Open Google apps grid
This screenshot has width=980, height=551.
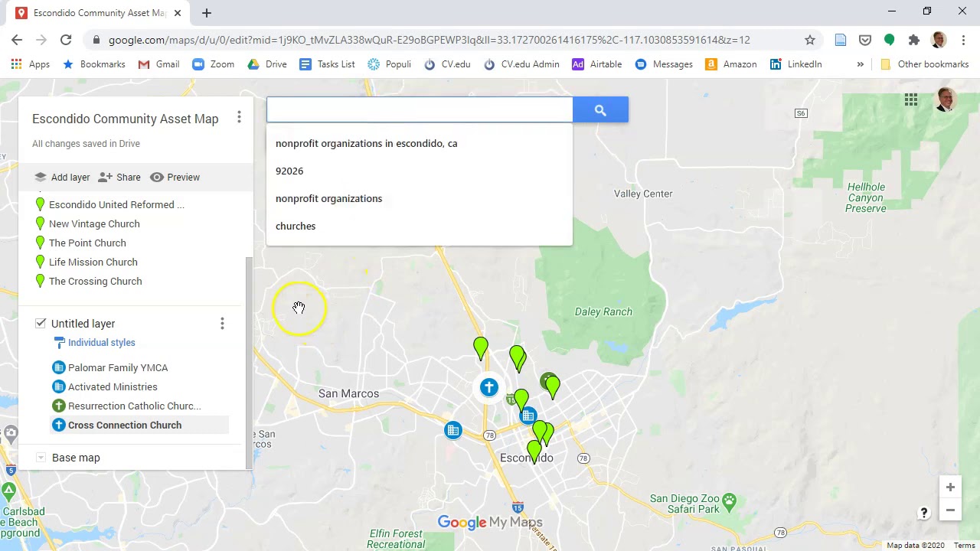[911, 100]
